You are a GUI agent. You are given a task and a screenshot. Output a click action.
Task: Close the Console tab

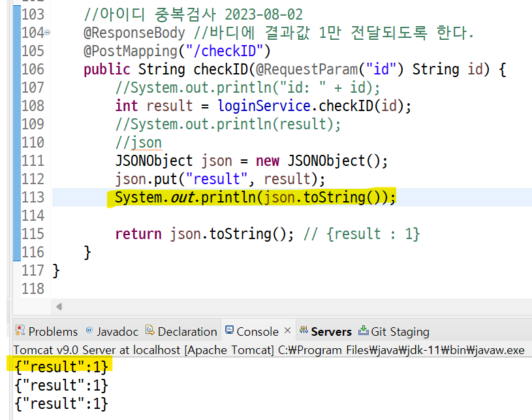click(287, 330)
